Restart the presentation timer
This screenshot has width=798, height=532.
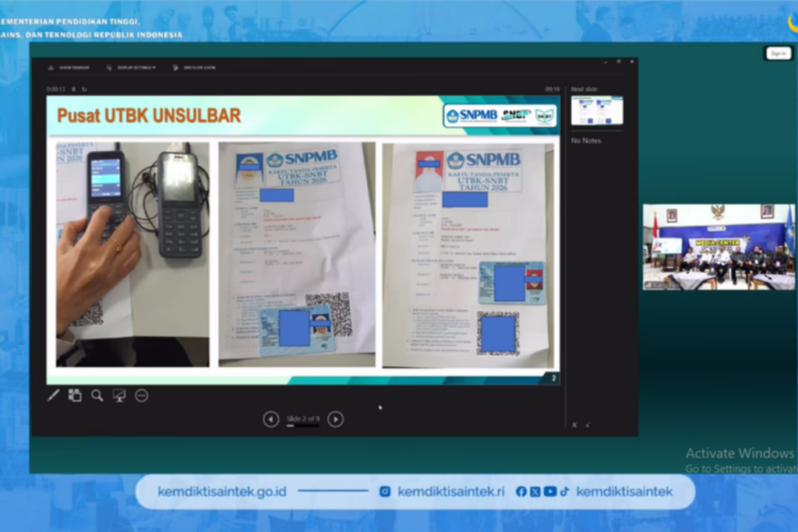click(x=83, y=89)
